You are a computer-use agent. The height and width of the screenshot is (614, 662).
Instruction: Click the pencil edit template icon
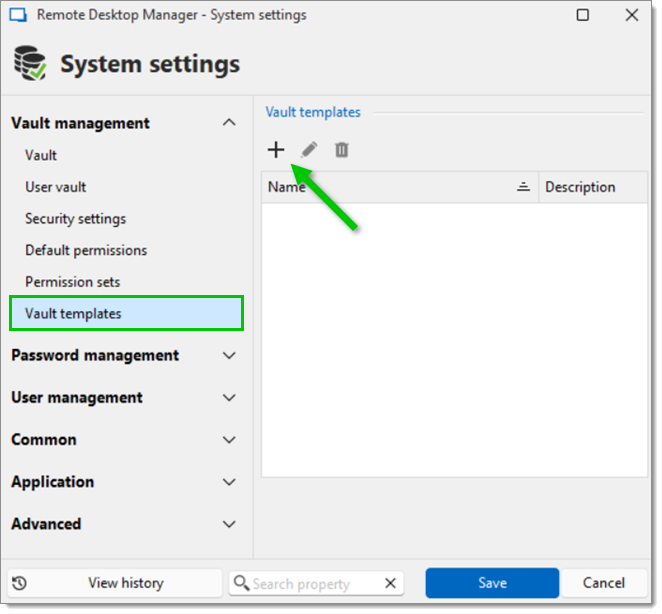click(x=309, y=150)
